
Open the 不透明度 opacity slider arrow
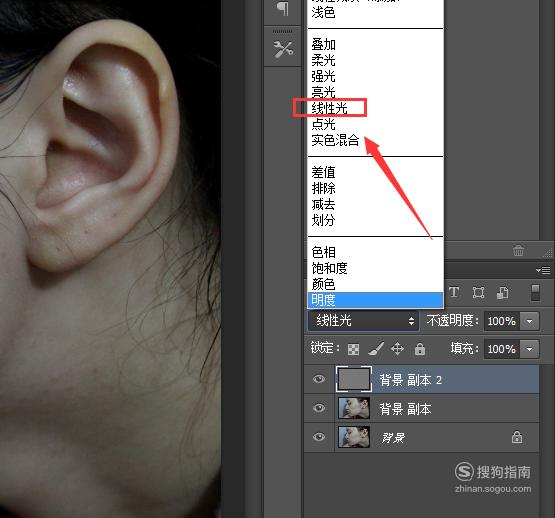click(x=530, y=321)
